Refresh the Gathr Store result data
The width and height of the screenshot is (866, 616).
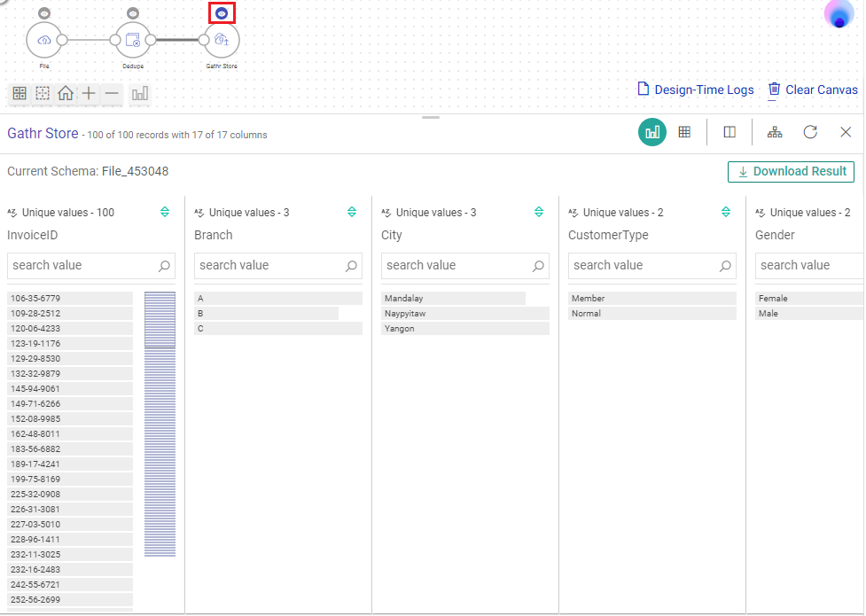point(811,131)
